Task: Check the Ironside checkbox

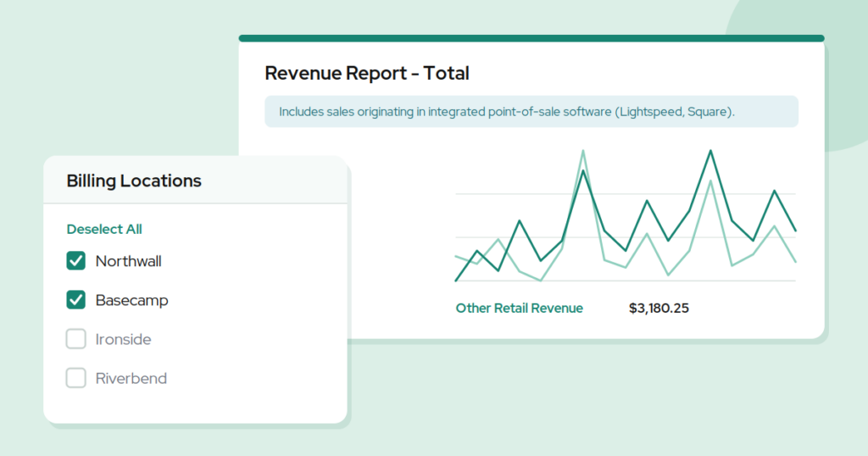Action: click(75, 339)
